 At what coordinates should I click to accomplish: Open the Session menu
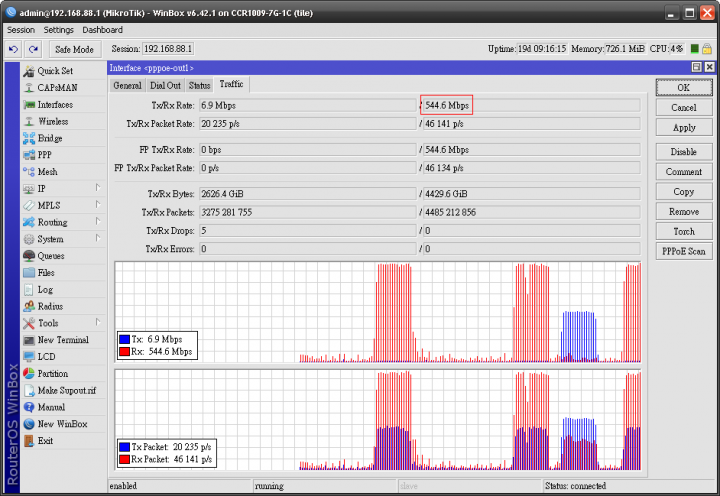pos(21,30)
